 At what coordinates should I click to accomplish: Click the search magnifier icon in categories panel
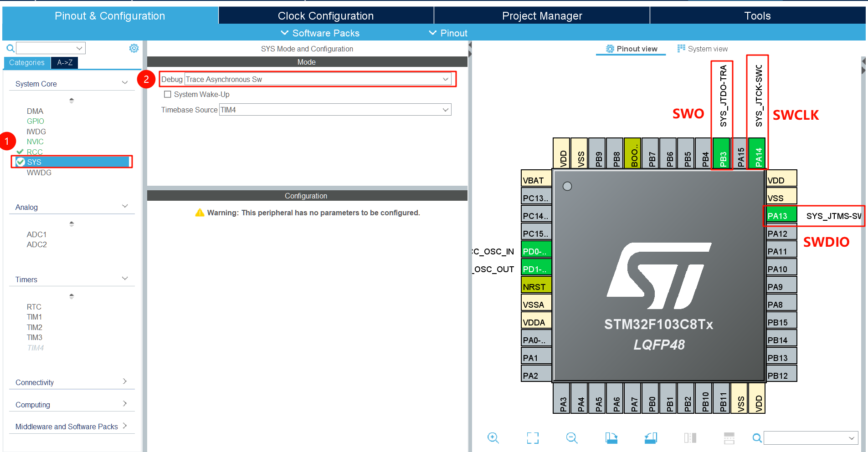pos(10,48)
